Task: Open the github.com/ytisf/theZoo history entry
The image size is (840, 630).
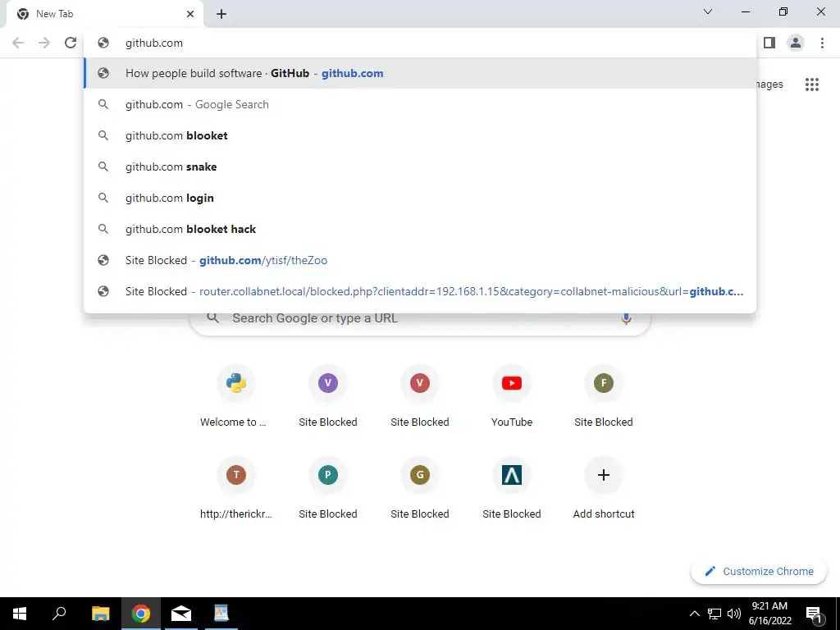Action: pos(421,260)
